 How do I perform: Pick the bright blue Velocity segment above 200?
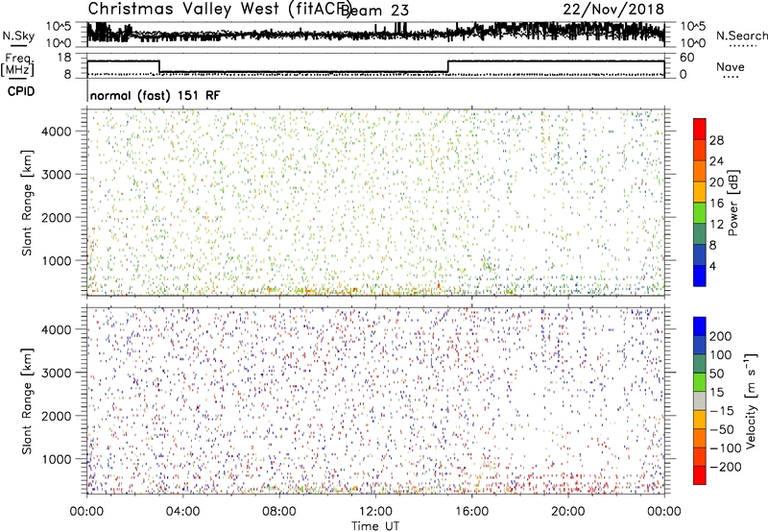click(x=700, y=326)
